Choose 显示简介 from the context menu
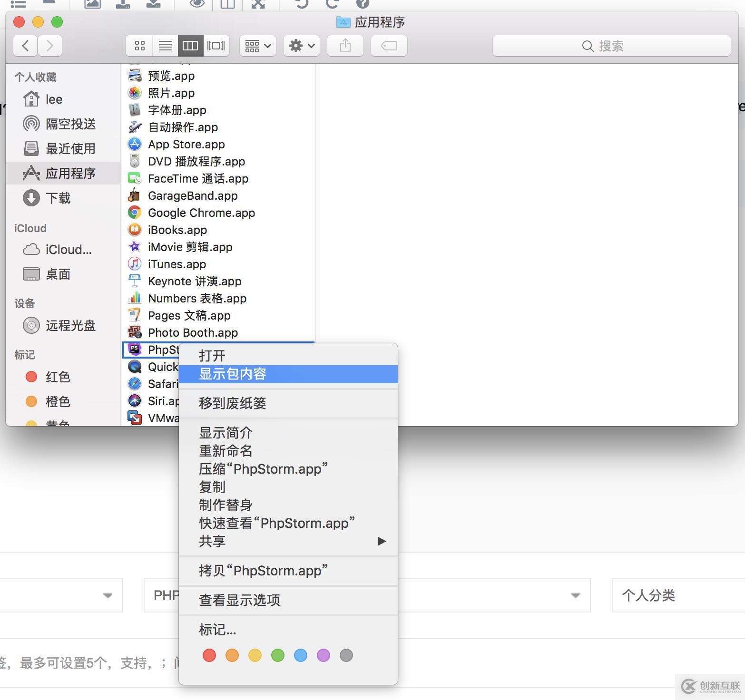745x700 pixels. (x=288, y=433)
